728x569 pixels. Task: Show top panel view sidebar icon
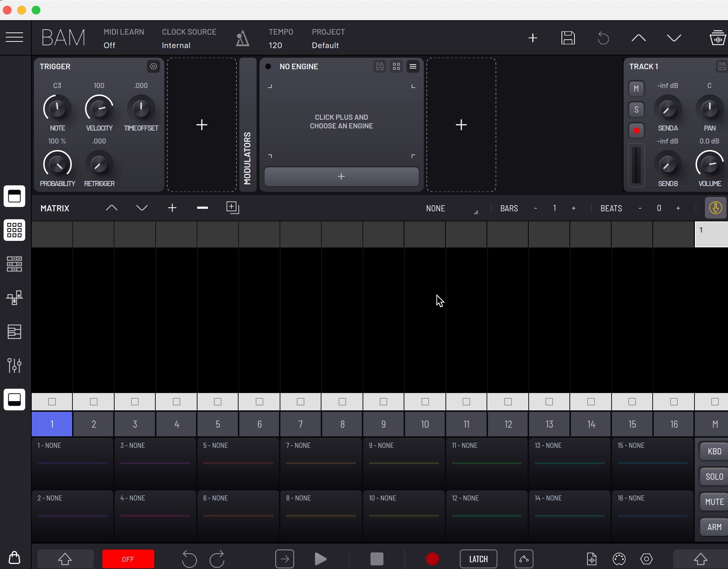pos(14,197)
